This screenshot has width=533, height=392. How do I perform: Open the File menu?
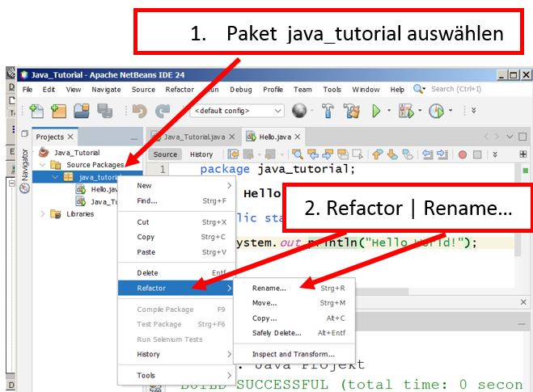coord(27,90)
